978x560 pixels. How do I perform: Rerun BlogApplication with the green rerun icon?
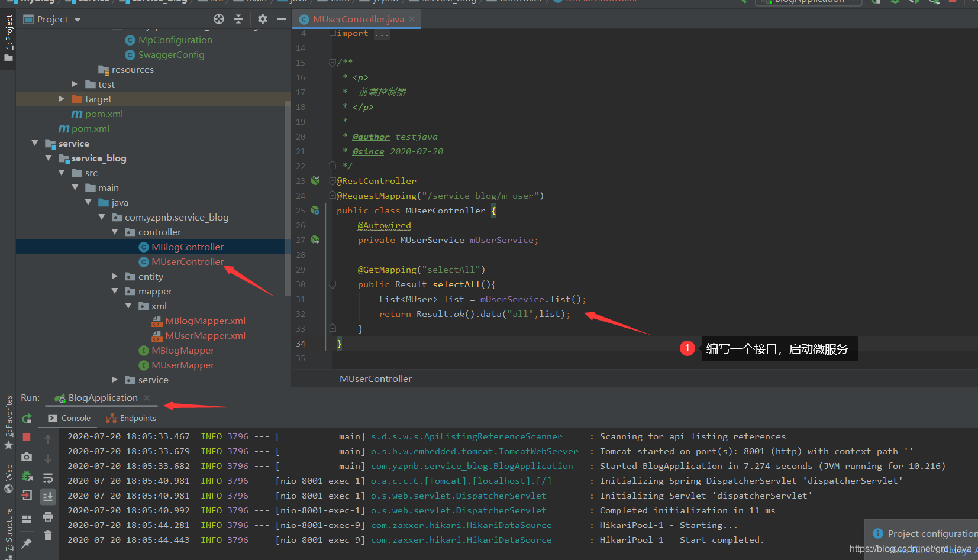tap(27, 419)
